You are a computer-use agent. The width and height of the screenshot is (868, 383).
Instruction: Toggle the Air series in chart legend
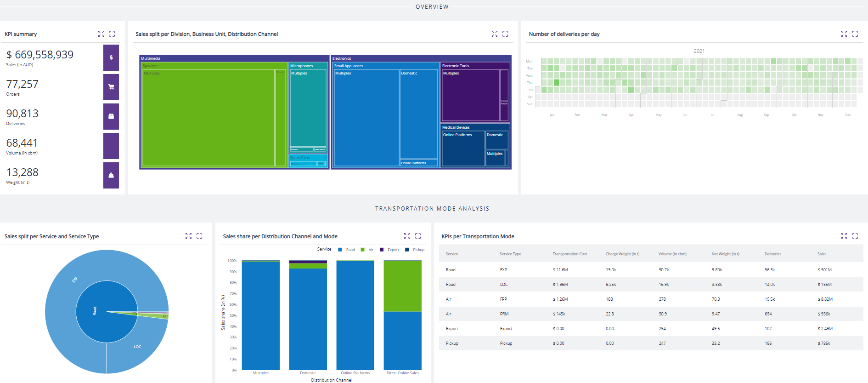(367, 250)
